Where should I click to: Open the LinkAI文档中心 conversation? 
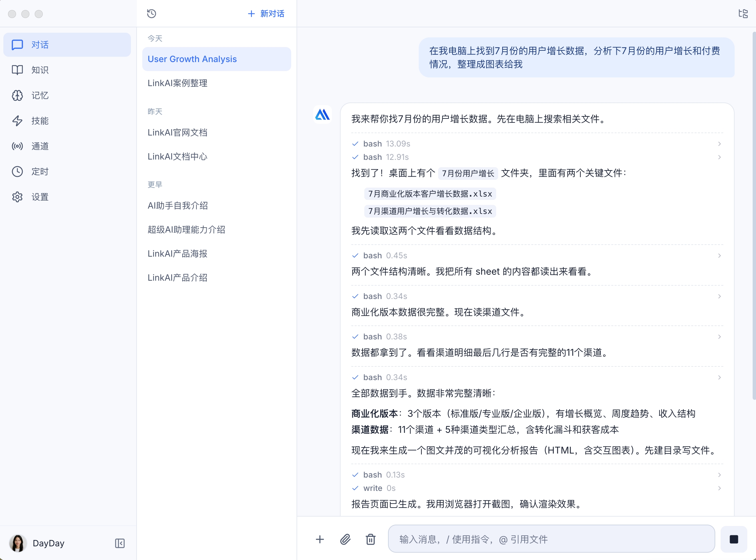pos(216,157)
